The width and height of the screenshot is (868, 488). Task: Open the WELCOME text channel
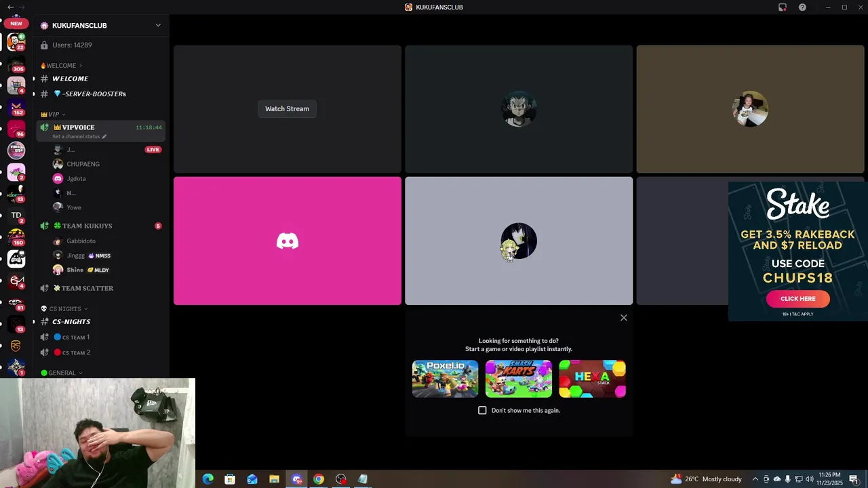(x=101, y=79)
